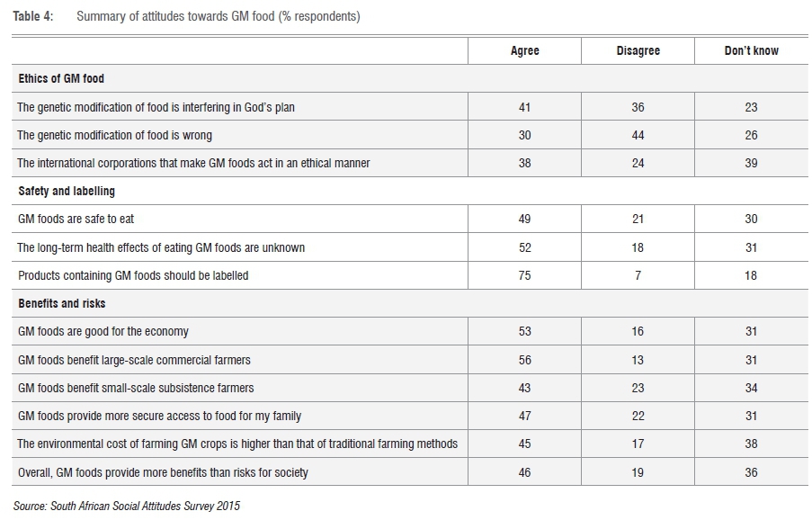This screenshot has height=520, width=812.
Task: Click the Agree value 75 for labelling
Action: tap(524, 275)
